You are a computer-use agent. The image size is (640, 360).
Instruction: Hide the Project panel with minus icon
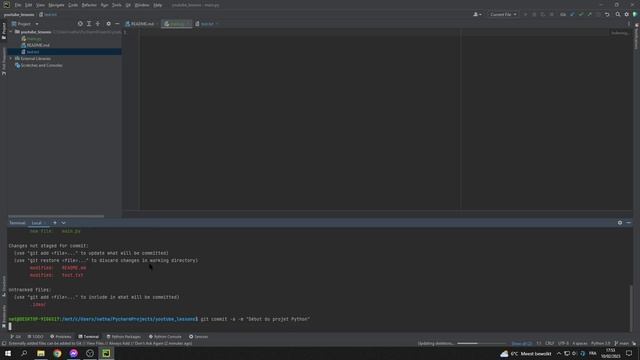[x=117, y=24]
